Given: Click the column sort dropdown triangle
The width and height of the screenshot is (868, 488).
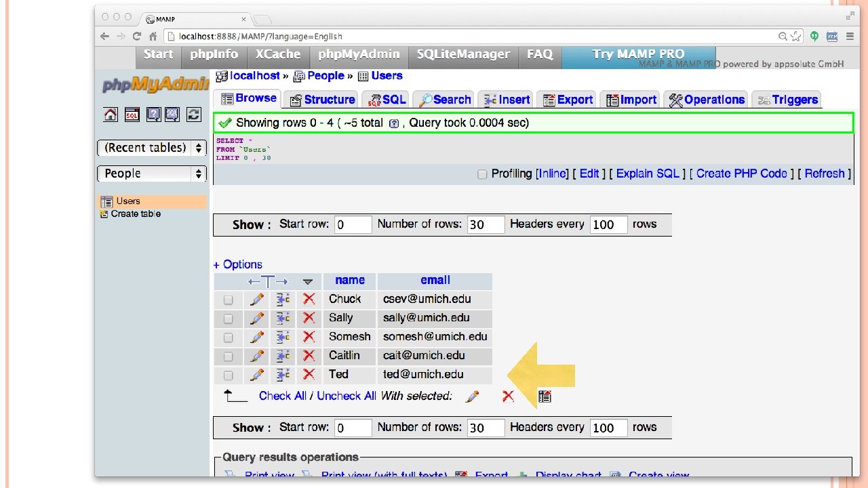Looking at the screenshot, I should click(x=308, y=282).
